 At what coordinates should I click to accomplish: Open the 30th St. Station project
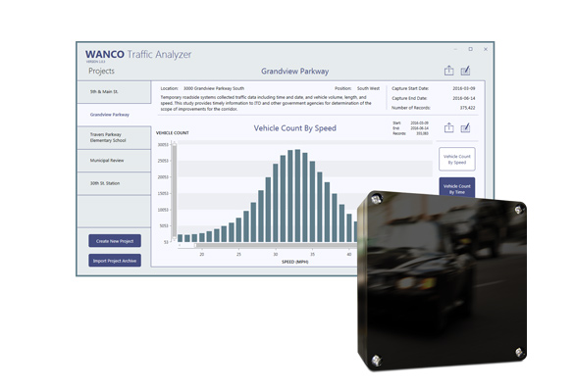coord(114,183)
